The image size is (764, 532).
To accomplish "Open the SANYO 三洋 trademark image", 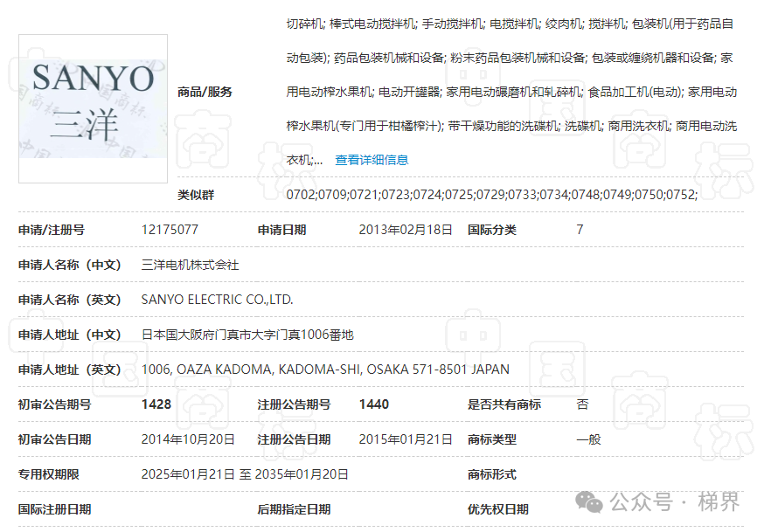I will point(92,107).
